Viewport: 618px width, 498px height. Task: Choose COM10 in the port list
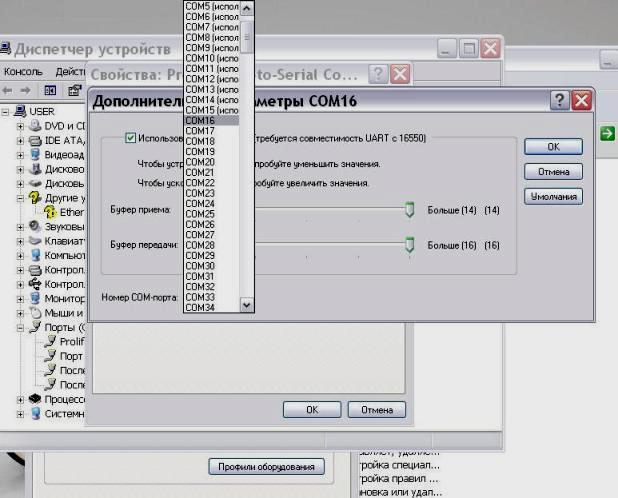point(211,58)
